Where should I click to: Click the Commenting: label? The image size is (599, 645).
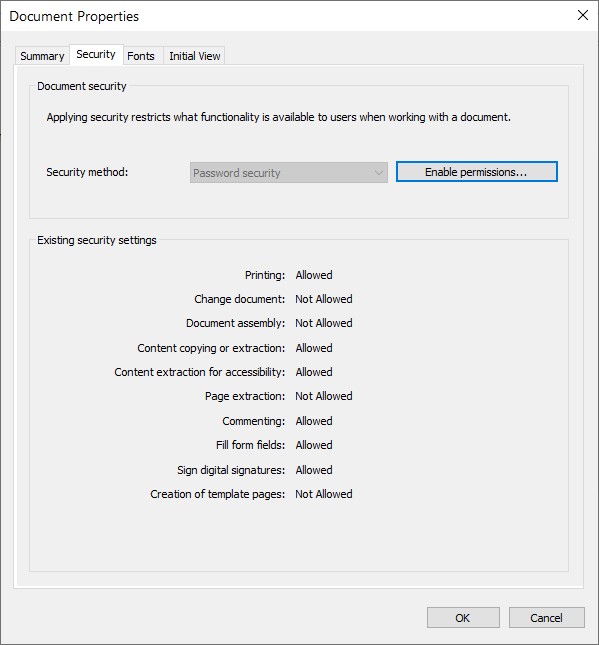pyautogui.click(x=253, y=421)
